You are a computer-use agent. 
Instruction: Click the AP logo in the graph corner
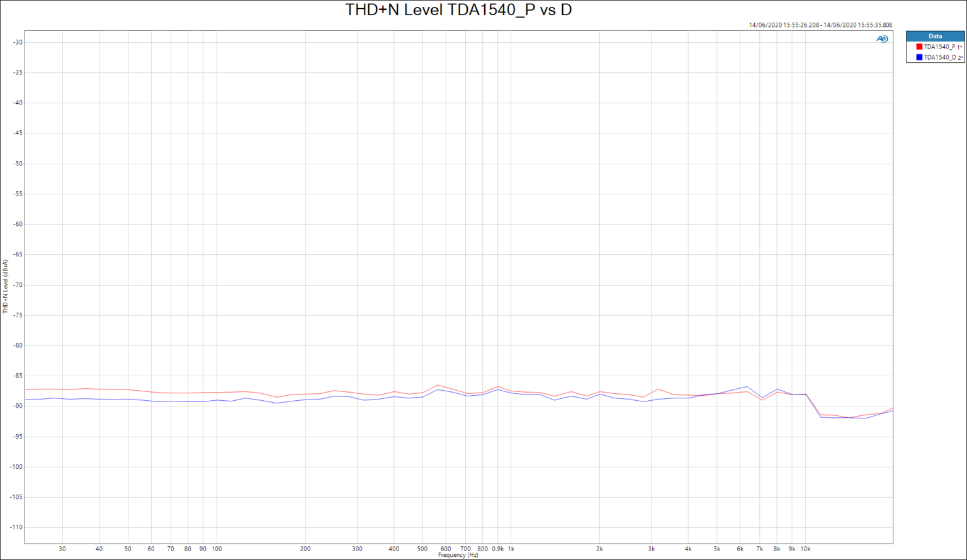click(881, 38)
